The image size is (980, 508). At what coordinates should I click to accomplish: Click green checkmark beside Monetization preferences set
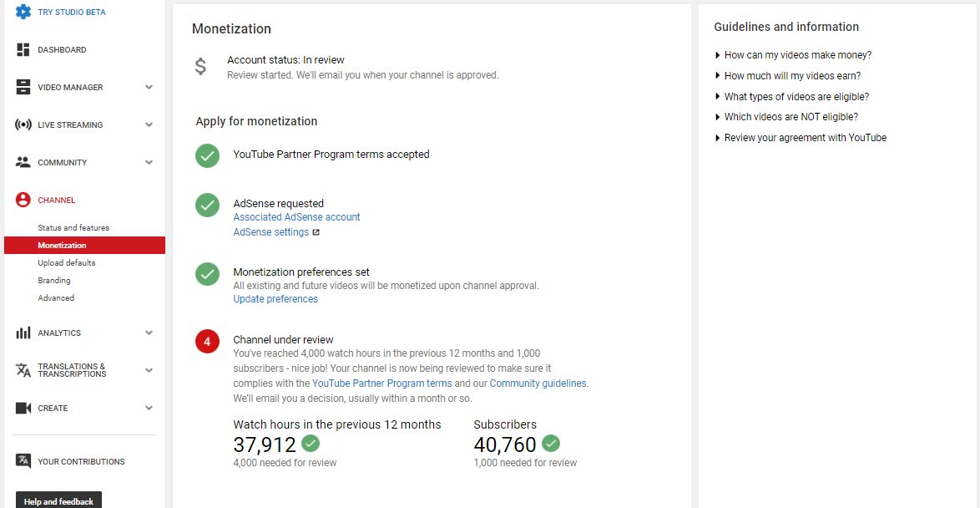[208, 273]
